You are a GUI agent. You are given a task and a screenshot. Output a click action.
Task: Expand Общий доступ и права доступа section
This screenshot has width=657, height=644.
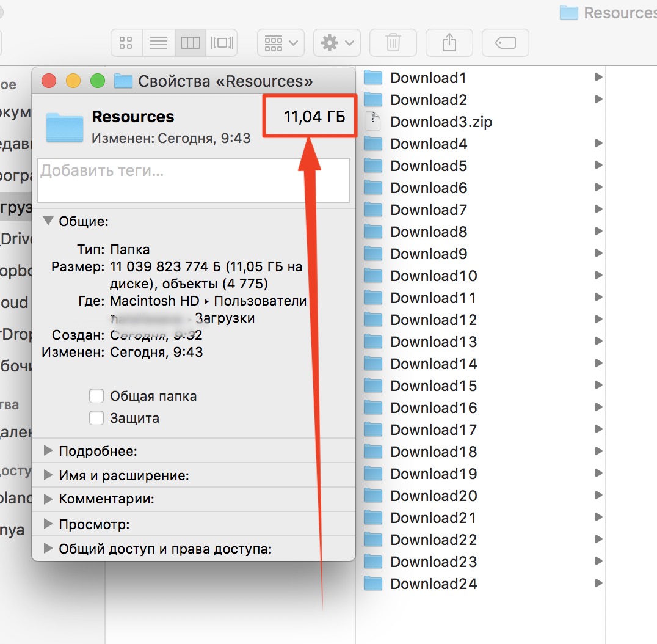(x=48, y=549)
